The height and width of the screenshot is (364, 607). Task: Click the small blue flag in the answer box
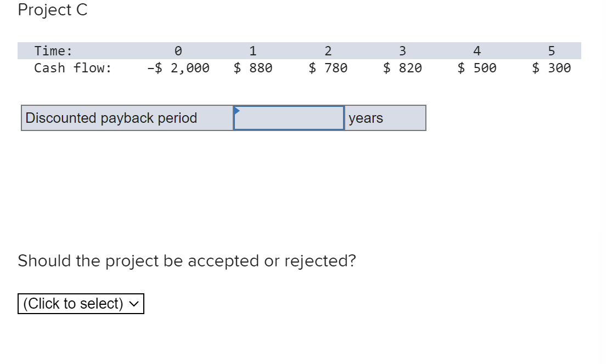point(237,109)
